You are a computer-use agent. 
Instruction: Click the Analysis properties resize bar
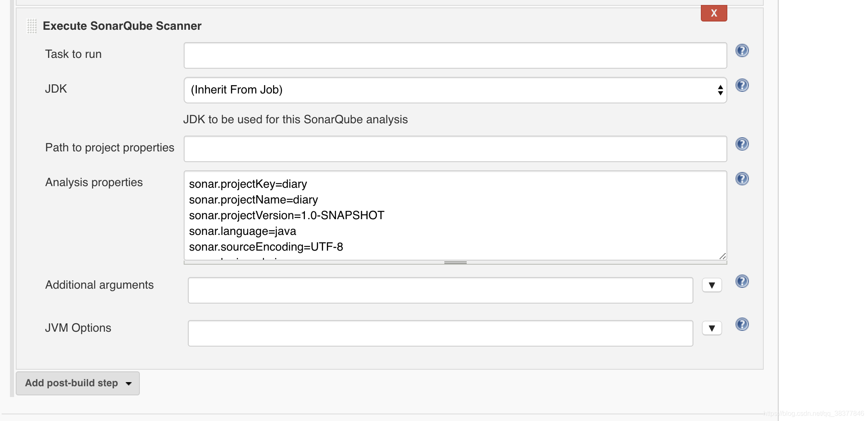pyautogui.click(x=455, y=263)
